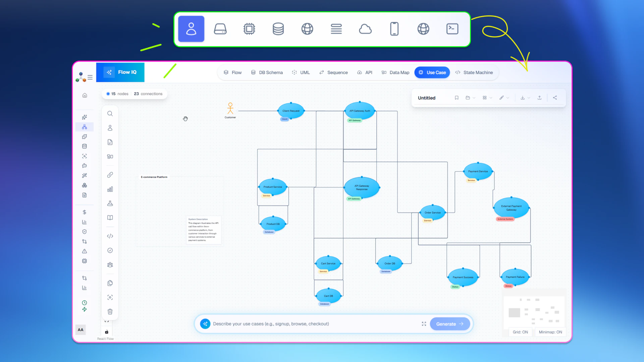
Task: Toggle the Minimap off
Action: tap(550, 332)
